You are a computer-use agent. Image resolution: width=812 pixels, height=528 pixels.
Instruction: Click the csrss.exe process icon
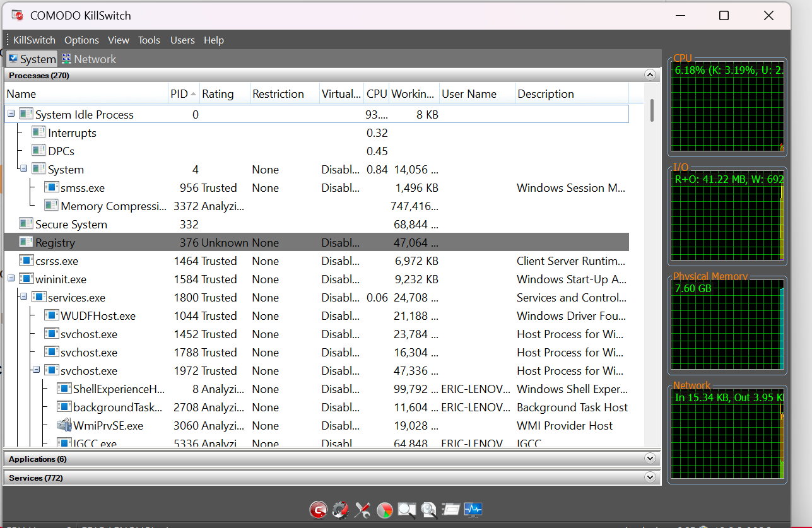(26, 261)
